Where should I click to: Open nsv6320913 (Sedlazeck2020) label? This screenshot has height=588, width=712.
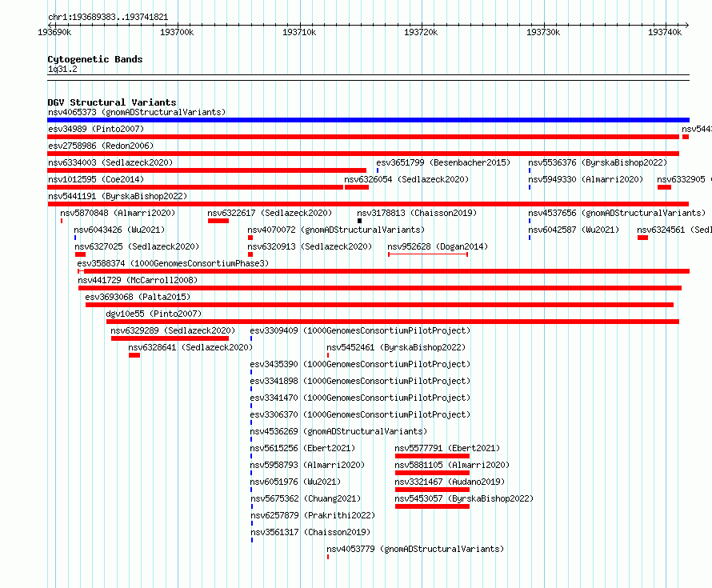click(310, 246)
